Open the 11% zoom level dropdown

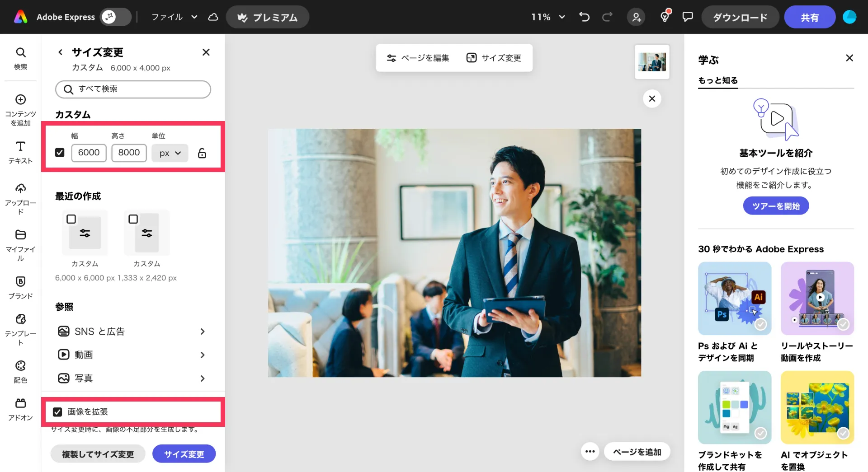click(548, 17)
